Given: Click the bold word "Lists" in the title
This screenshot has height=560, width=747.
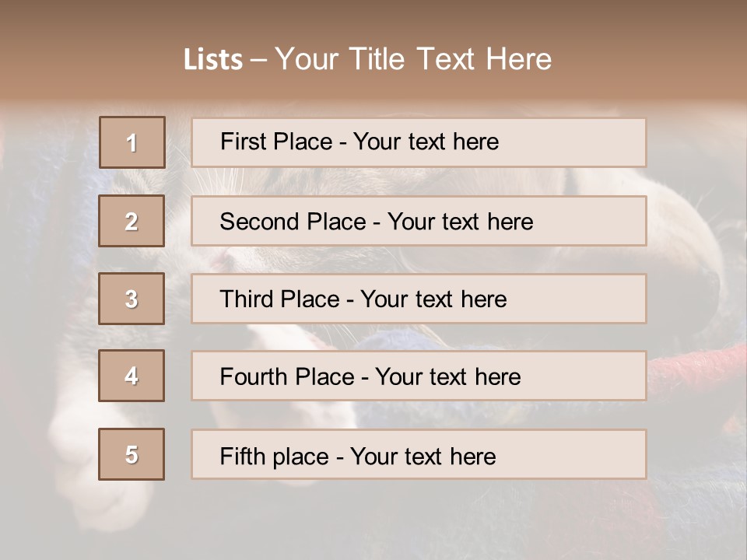Looking at the screenshot, I should coord(213,60).
